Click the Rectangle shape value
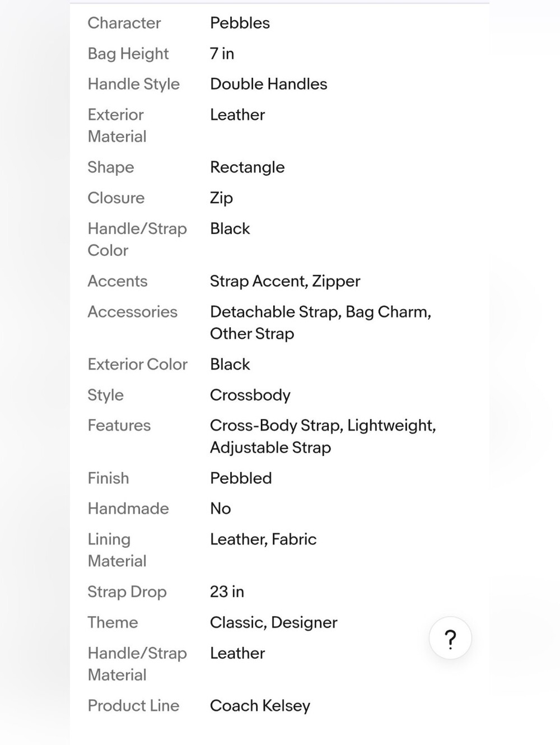 [247, 167]
